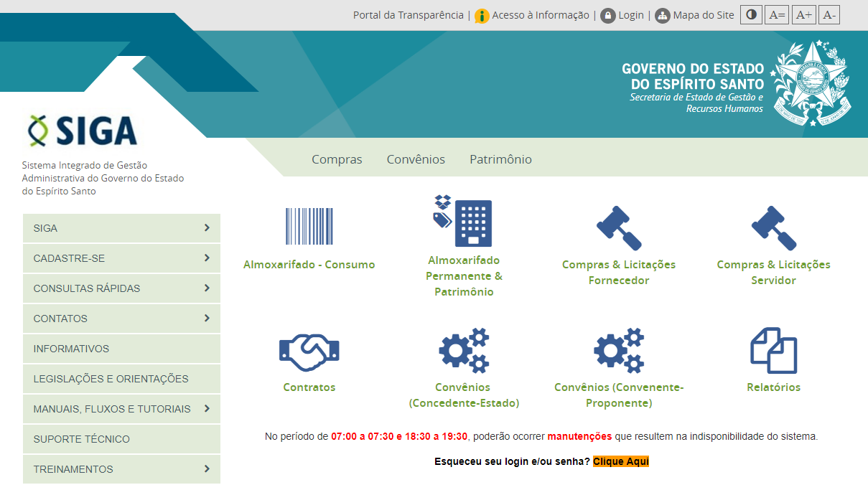Open the Relatórios documents icon

(x=773, y=351)
